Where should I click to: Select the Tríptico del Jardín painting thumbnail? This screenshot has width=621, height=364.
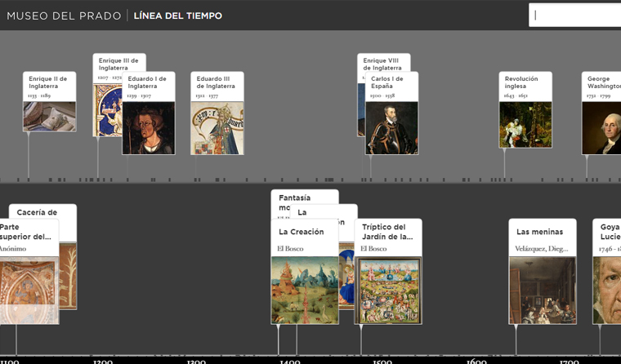[x=388, y=291]
